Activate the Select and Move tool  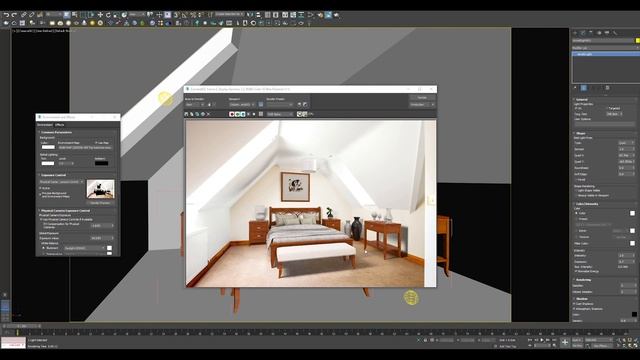coord(100,15)
